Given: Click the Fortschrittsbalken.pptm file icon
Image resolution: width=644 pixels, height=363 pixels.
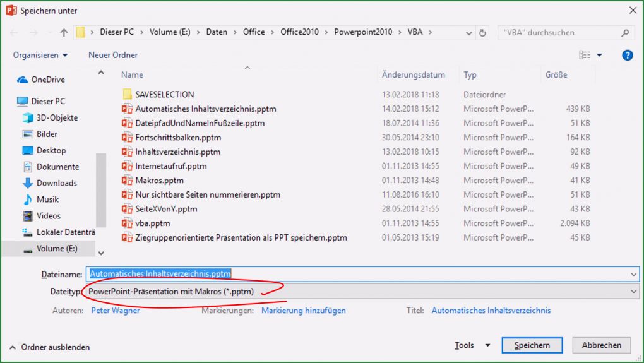Looking at the screenshot, I should click(127, 138).
